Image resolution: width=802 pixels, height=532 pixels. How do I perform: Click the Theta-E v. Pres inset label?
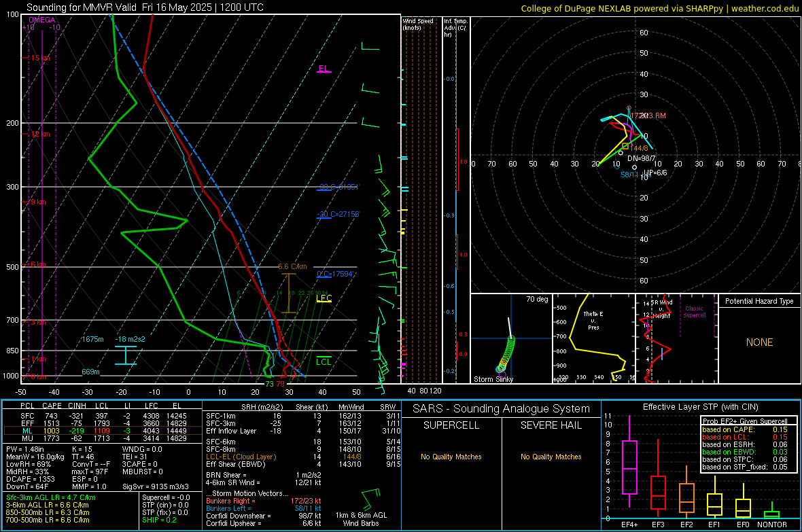coord(593,320)
